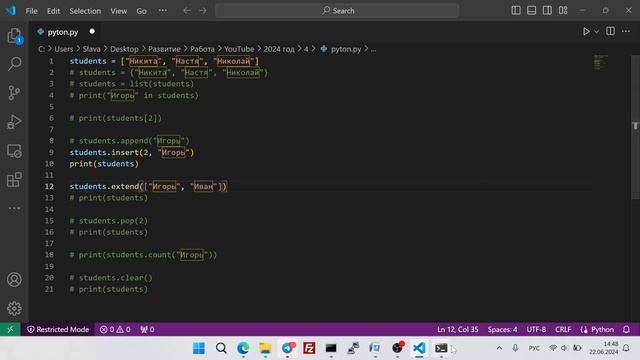Open File Explorer from taskbar
Screen dimensions: 640x360
tap(265, 348)
